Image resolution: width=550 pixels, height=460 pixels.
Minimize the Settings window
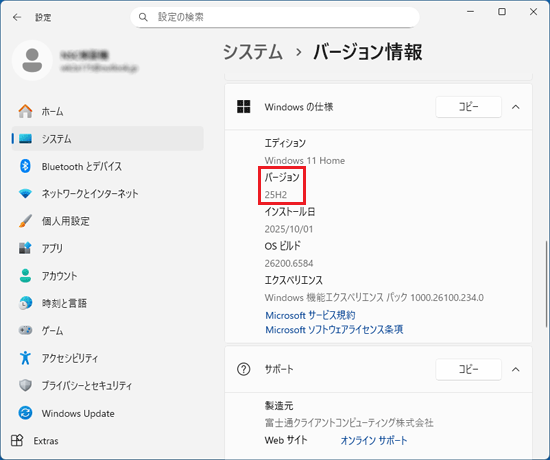point(470,12)
